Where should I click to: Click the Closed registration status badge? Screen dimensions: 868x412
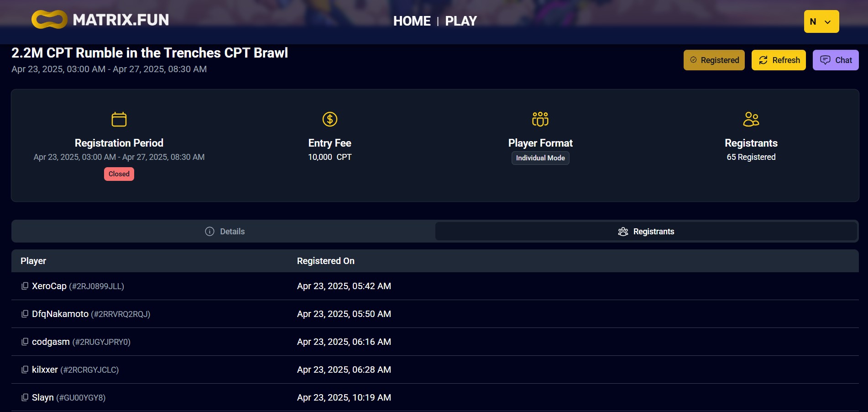tap(119, 174)
